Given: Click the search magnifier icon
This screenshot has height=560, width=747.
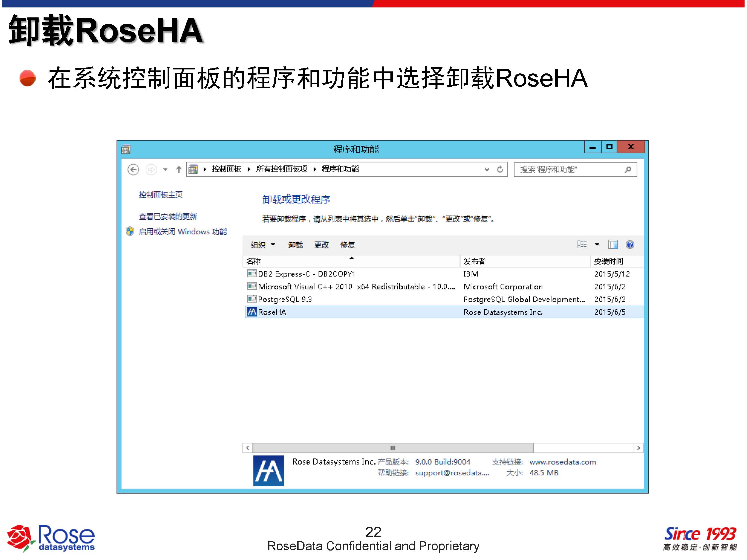Looking at the screenshot, I should click(628, 169).
